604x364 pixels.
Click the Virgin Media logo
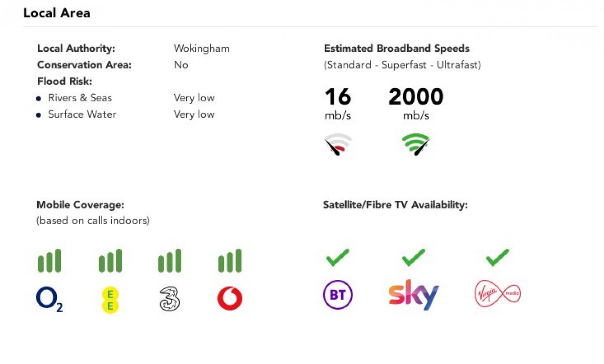497,295
